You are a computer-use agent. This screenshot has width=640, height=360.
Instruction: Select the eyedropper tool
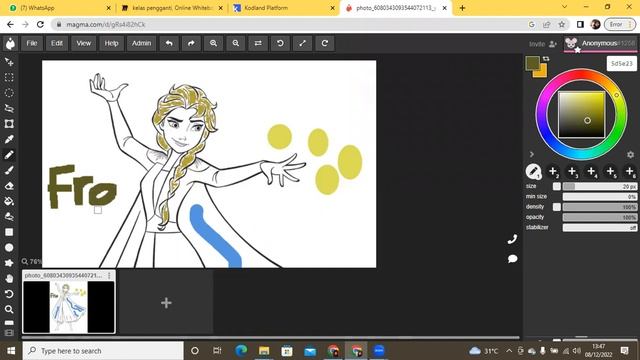[9, 139]
